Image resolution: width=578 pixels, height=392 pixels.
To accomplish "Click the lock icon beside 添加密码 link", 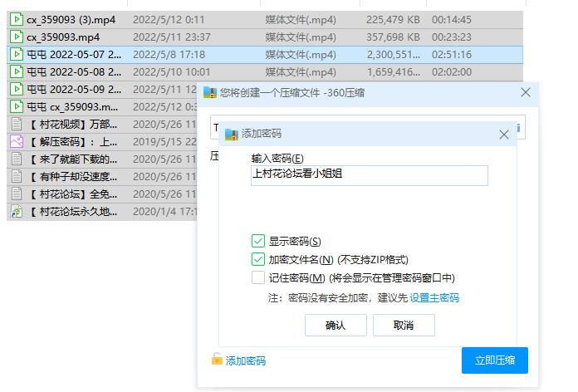I will tap(217, 360).
